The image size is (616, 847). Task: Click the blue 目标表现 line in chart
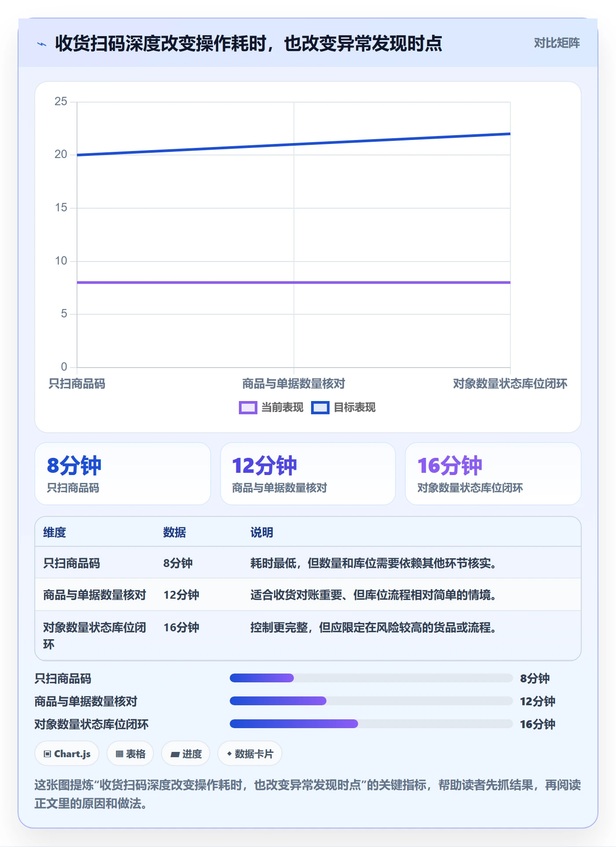293,144
